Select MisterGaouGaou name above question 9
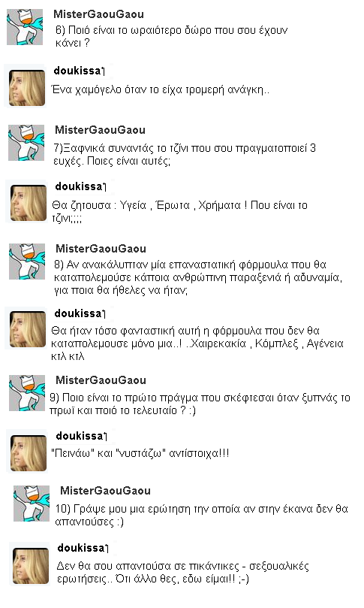The image size is (364, 608). click(101, 380)
